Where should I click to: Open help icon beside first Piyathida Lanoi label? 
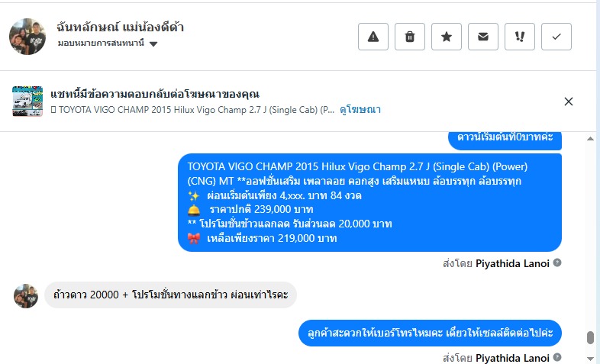click(557, 263)
